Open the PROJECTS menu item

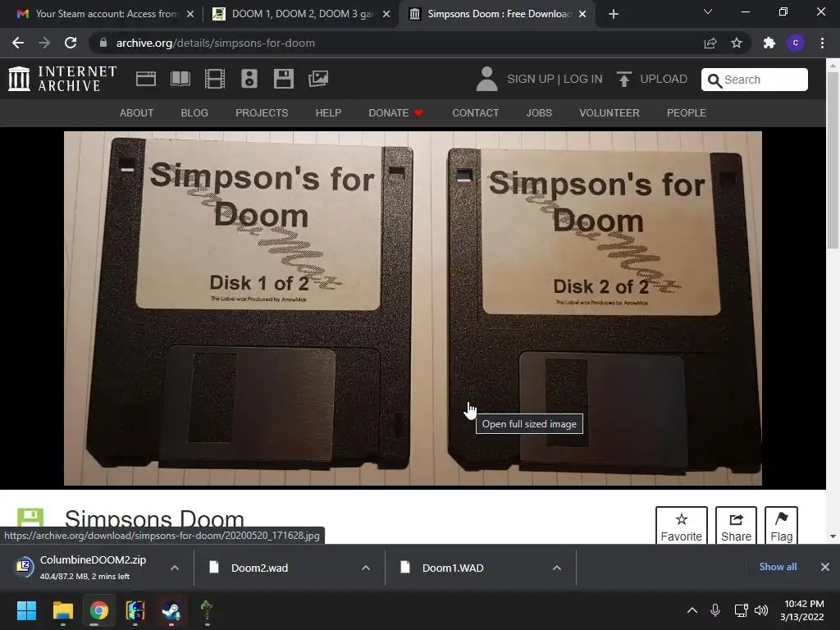[x=262, y=113]
